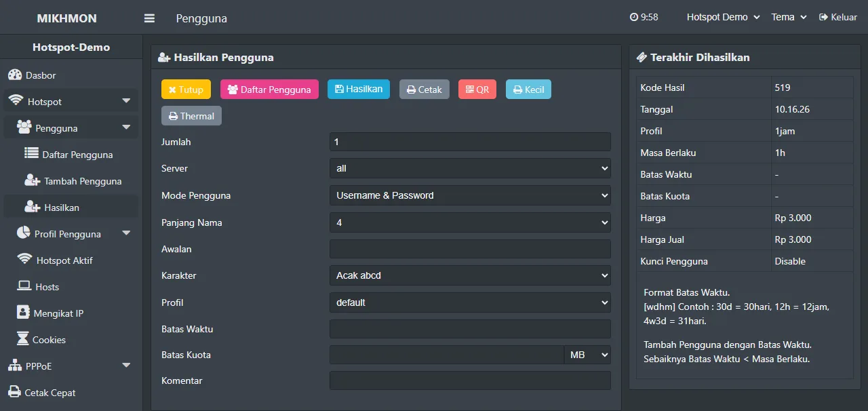
Task: Click the clock icon beside 9:58
Action: 634,18
